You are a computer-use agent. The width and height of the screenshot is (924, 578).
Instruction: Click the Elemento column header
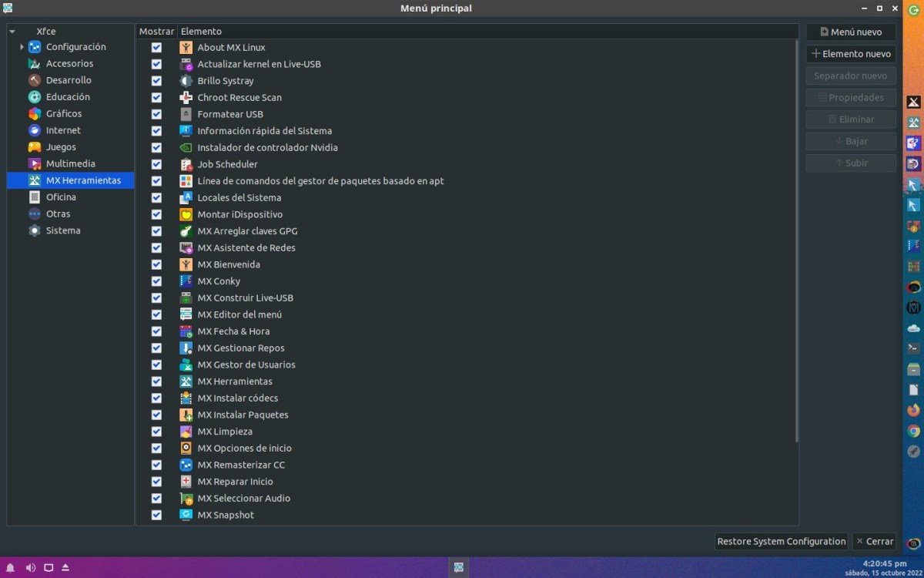click(x=202, y=32)
